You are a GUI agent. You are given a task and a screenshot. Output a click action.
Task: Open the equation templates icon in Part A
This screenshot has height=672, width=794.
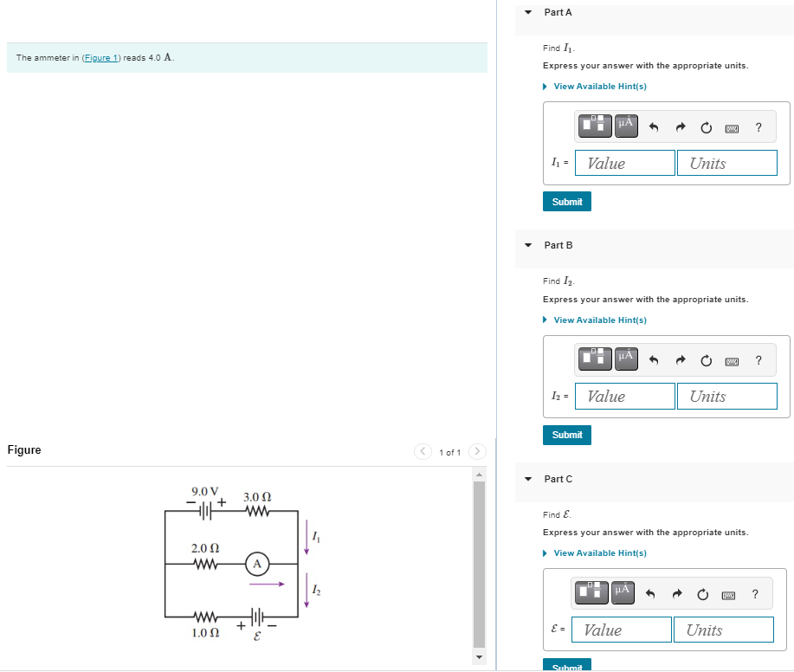click(595, 126)
